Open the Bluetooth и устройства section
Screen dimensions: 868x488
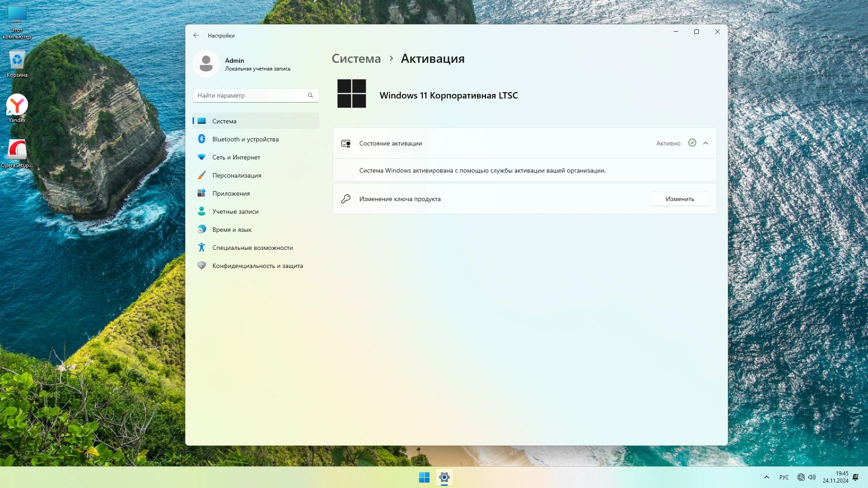coord(245,139)
